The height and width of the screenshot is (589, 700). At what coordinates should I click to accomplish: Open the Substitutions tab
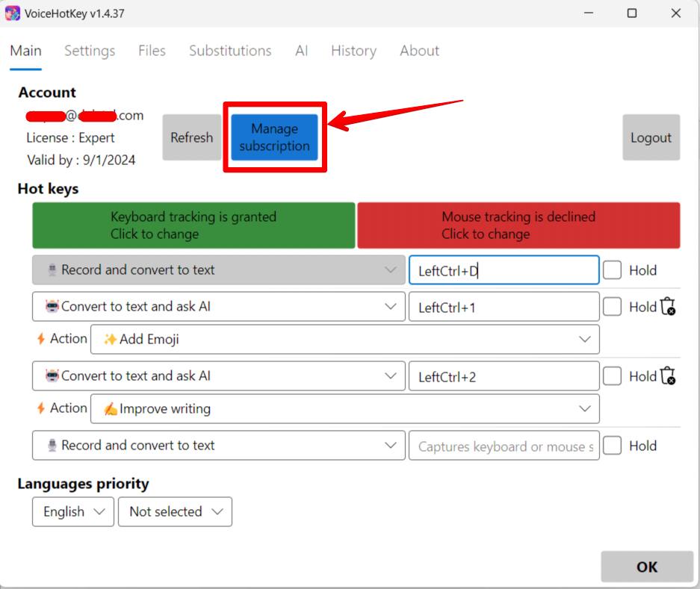(x=230, y=51)
